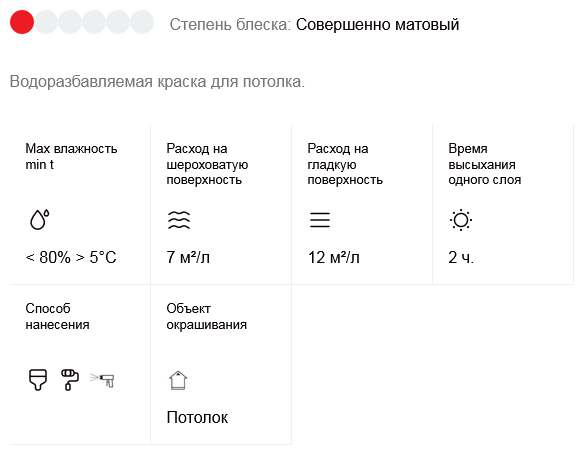Image resolution: width=587 pixels, height=459 pixels.
Task: Click the water drop humidity icon
Action: click(39, 219)
